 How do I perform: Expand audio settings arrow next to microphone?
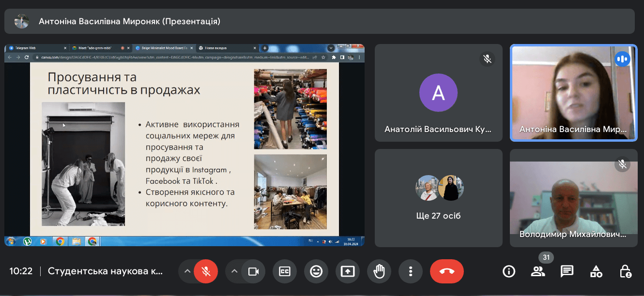(x=187, y=271)
